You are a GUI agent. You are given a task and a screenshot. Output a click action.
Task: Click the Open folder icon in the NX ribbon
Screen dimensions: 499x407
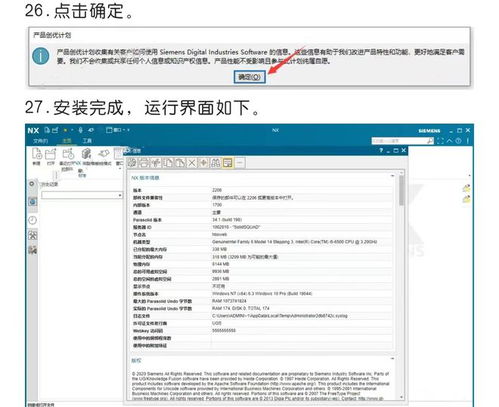[x=51, y=154]
